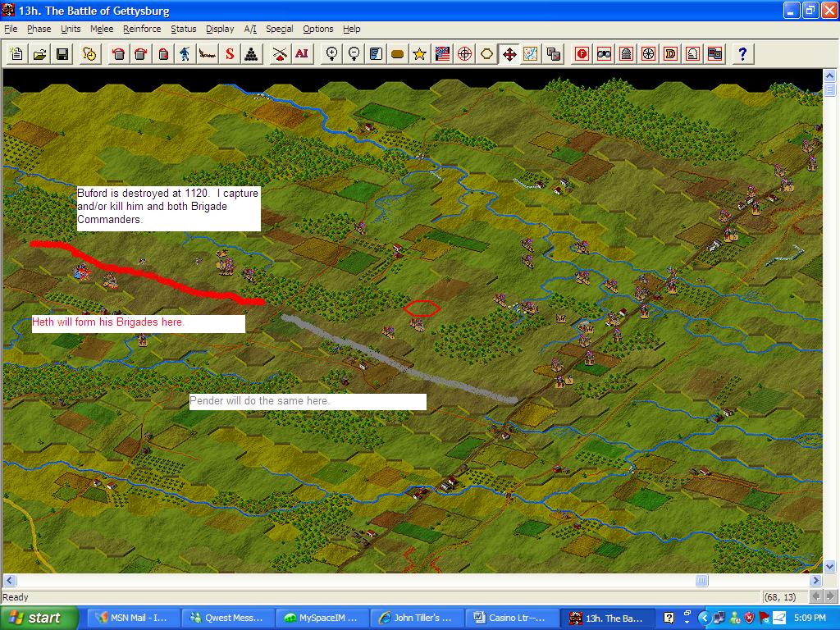Screen dimensions: 840x630
Task: Toggle the red F circle button
Action: tap(582, 54)
